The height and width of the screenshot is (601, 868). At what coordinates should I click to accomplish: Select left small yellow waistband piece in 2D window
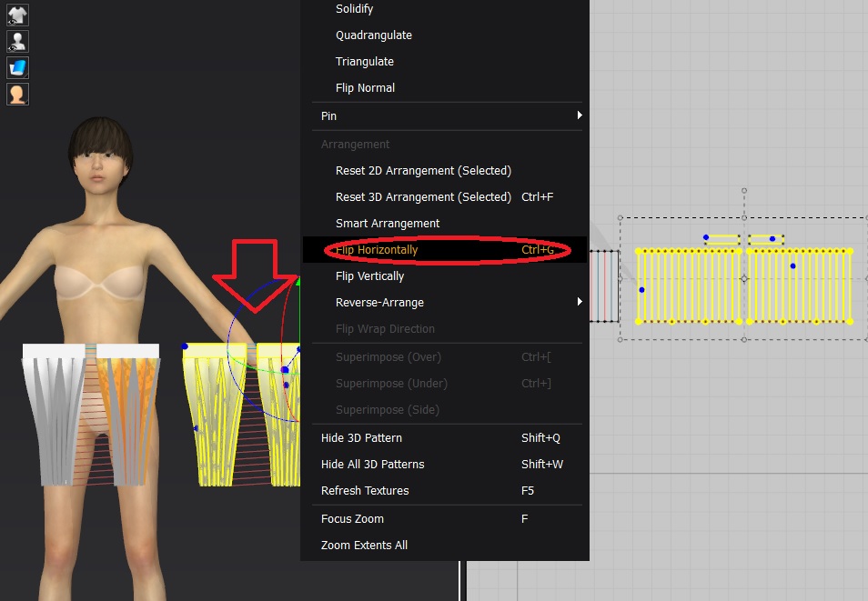(722, 240)
